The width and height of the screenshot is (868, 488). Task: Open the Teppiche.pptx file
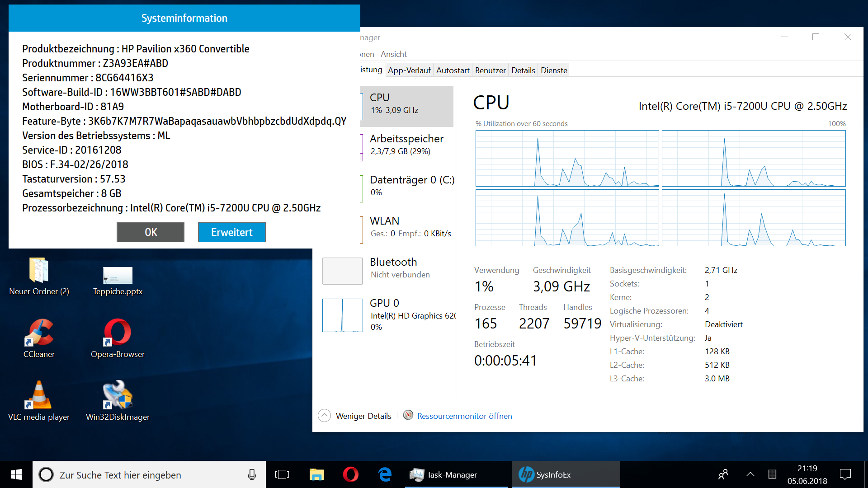pyautogui.click(x=118, y=276)
